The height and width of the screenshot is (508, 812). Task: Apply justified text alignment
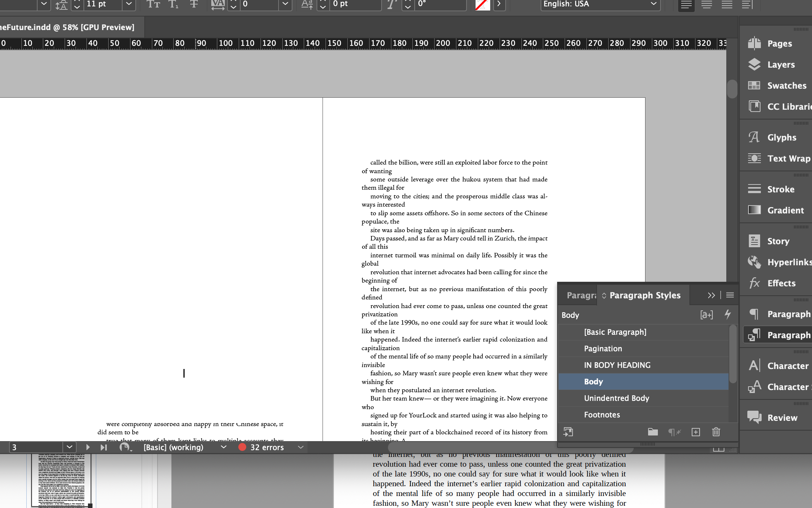click(x=727, y=5)
